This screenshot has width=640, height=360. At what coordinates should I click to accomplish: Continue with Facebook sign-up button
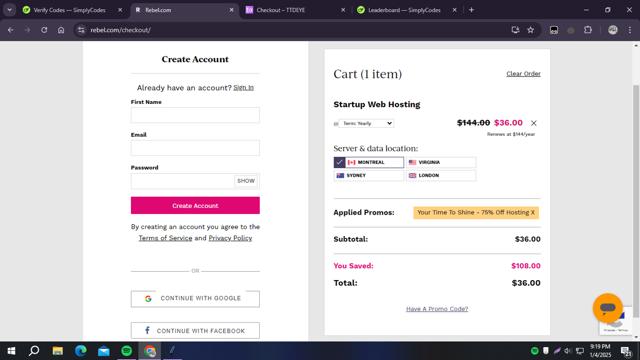coord(195,331)
